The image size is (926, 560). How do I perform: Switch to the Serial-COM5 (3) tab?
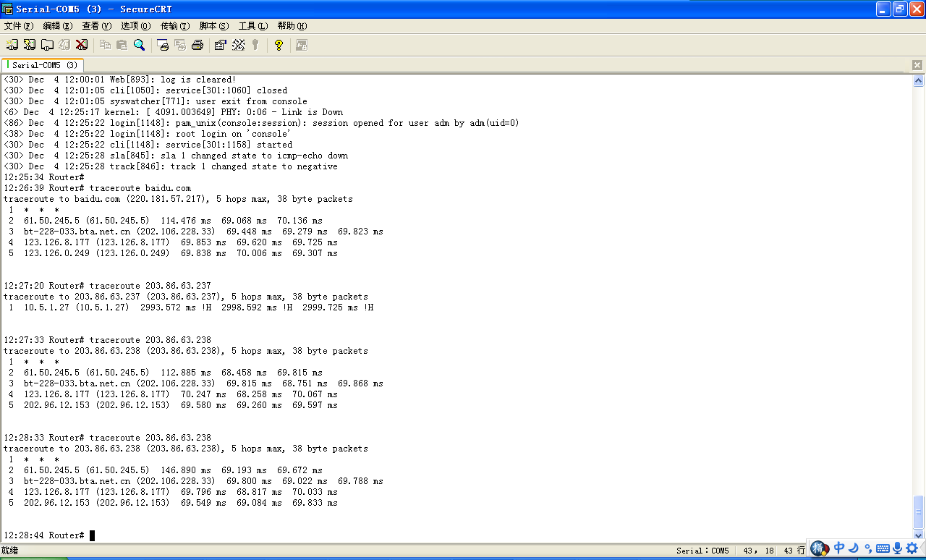click(x=43, y=65)
